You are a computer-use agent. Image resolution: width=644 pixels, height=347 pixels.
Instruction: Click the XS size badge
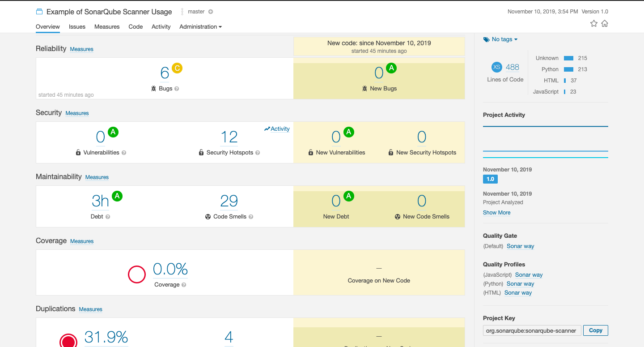coord(496,67)
